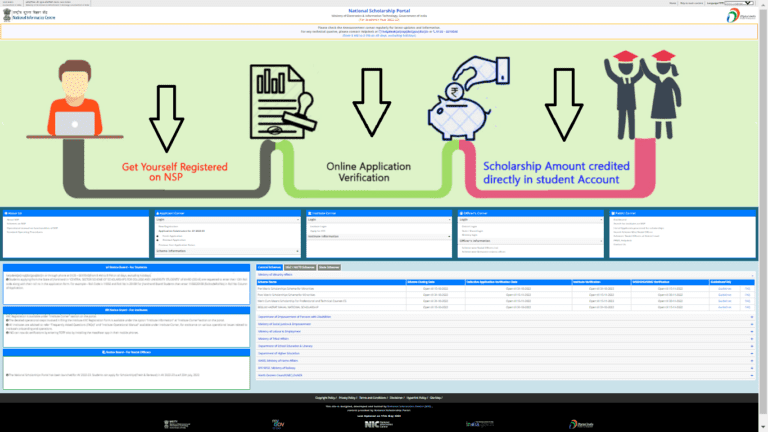The image size is (768, 432).
Task: Click the MeitY logo in the footer
Action: point(177,424)
